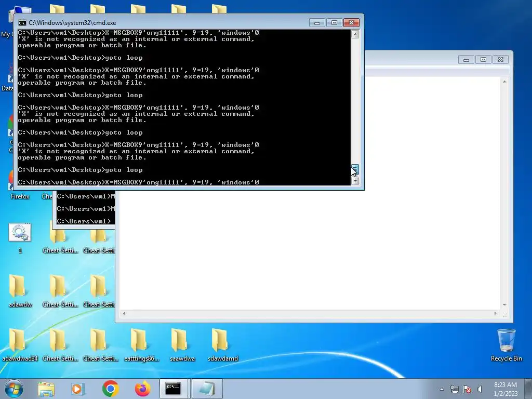
Task: Click the cmd.exe window title text
Action: [x=72, y=23]
